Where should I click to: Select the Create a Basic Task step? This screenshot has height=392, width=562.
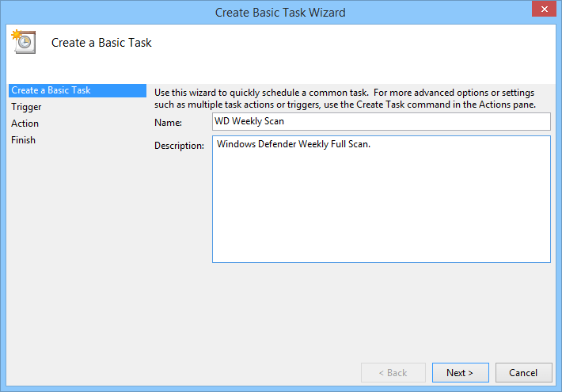51,90
